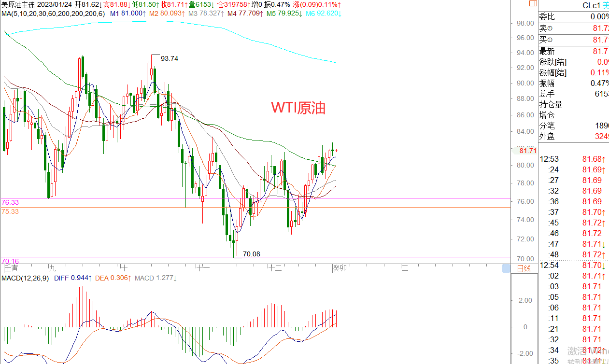Select the 美原油主连 chart title
This screenshot has height=364, width=609.
(17, 4)
